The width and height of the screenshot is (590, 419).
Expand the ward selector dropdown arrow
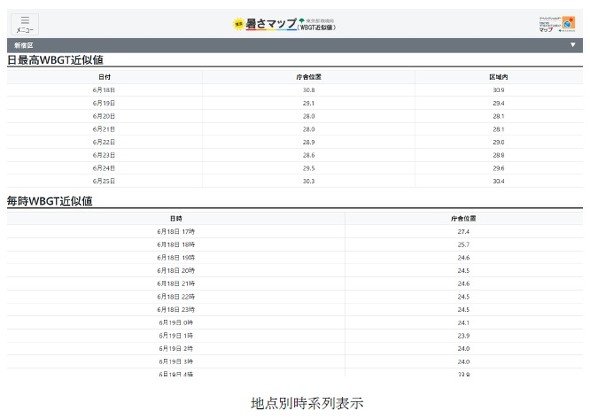pyautogui.click(x=573, y=45)
